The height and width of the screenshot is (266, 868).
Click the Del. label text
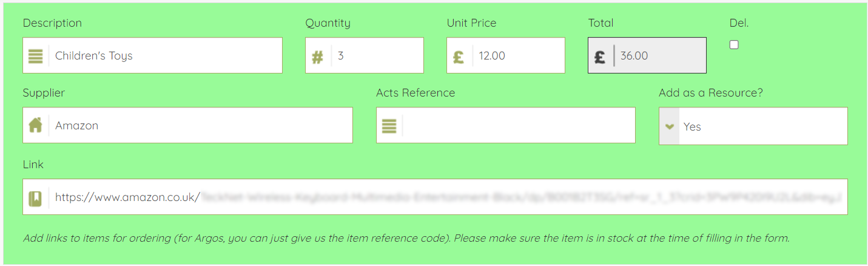pyautogui.click(x=739, y=23)
